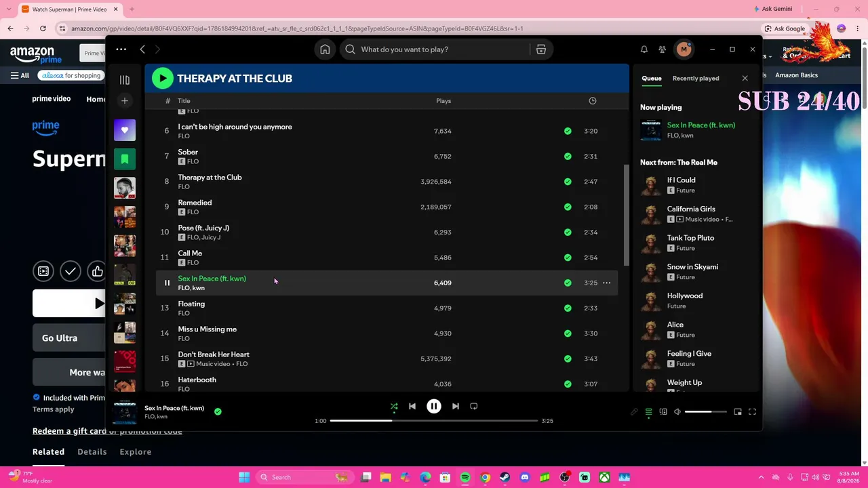Image resolution: width=868 pixels, height=488 pixels.
Task: Open Explore tab on Prime Video page
Action: (x=136, y=452)
